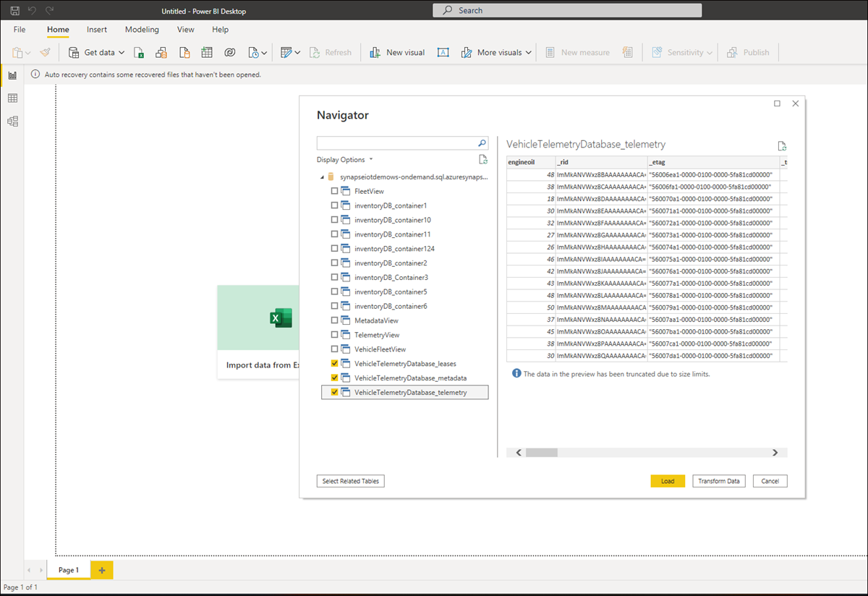Image resolution: width=868 pixels, height=596 pixels.
Task: Uncheck VehicleTelemetryDatabase_leases checkbox
Action: [x=334, y=364]
